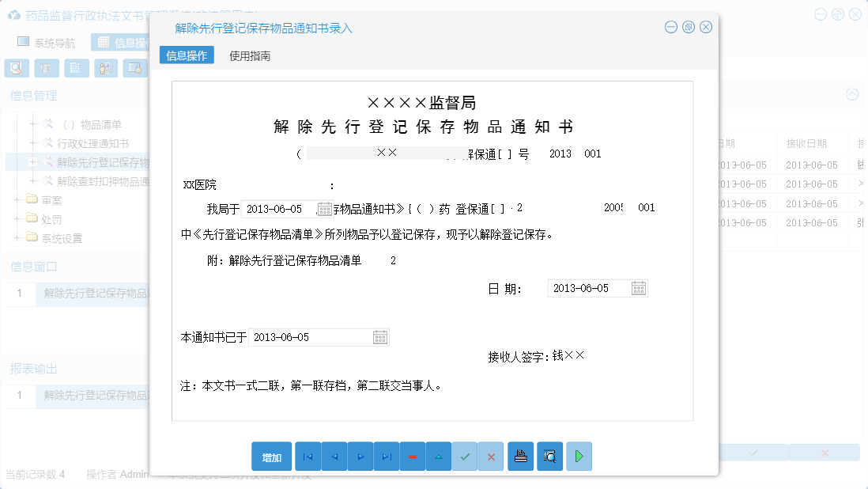This screenshot has height=489, width=868.
Task: Move to the previous record
Action: coord(334,457)
